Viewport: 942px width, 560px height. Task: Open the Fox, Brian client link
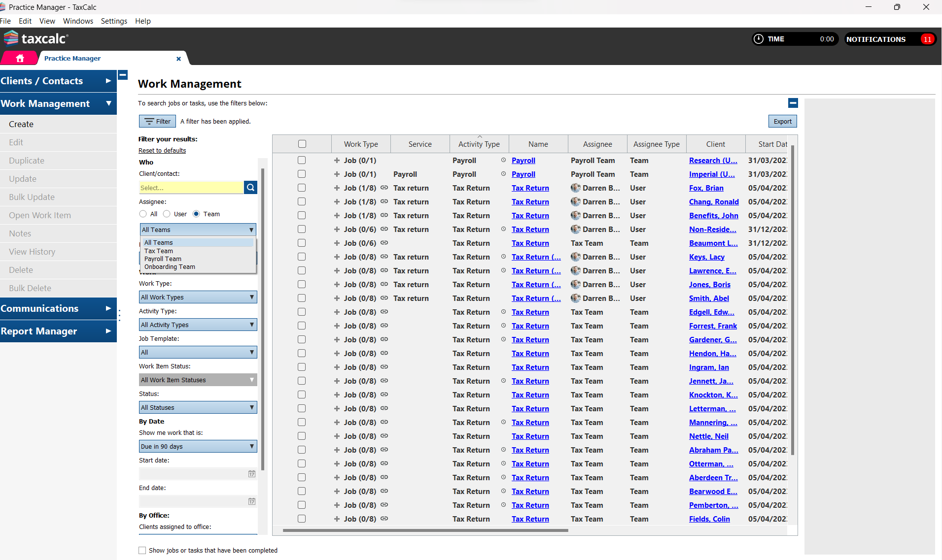706,188
